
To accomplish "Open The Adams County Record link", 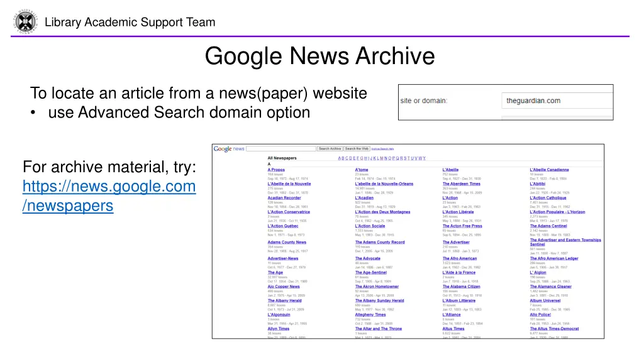I will pyautogui.click(x=380, y=242).
